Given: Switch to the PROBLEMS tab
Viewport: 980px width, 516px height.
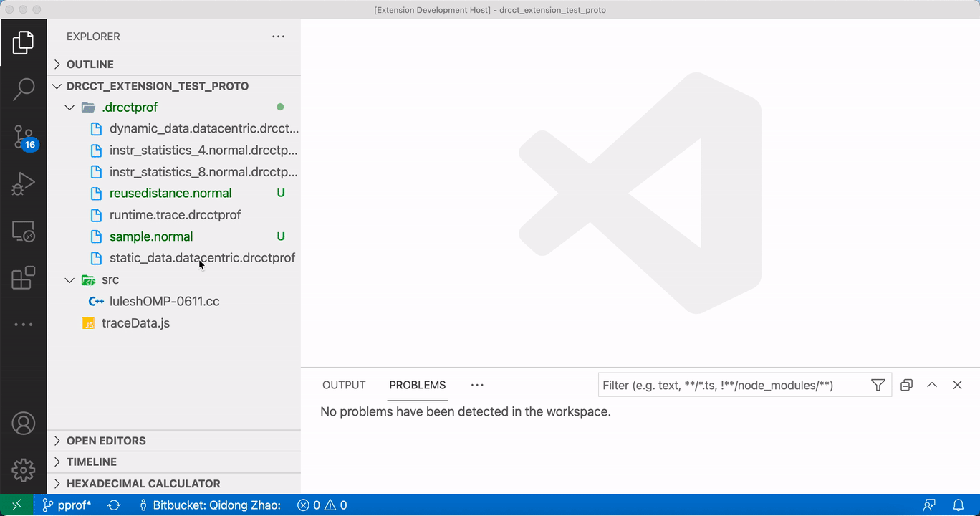Looking at the screenshot, I should [x=418, y=386].
